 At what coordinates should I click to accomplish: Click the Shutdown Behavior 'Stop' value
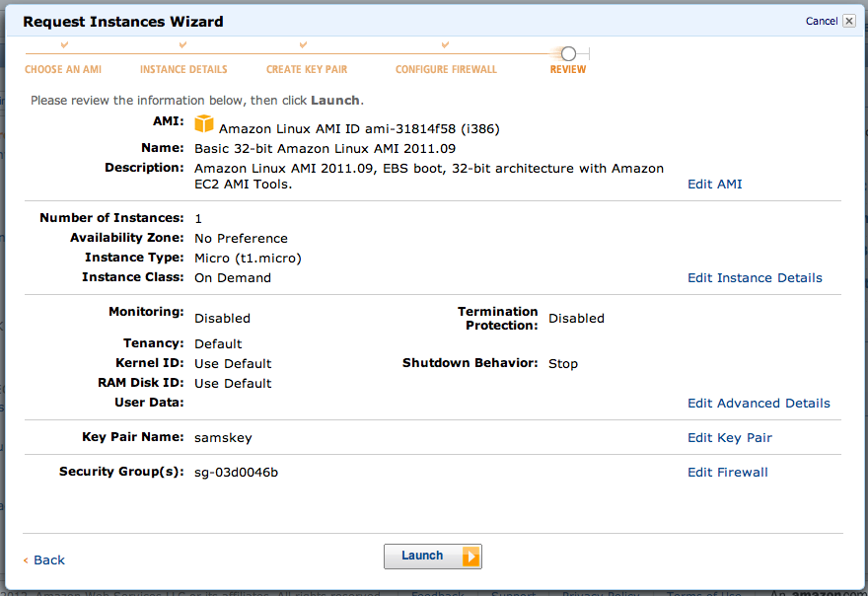click(563, 363)
